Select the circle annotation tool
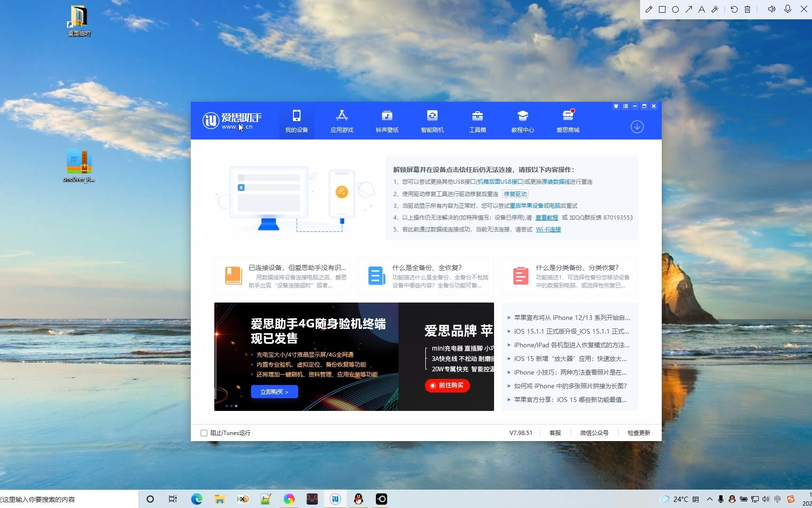 coord(675,9)
